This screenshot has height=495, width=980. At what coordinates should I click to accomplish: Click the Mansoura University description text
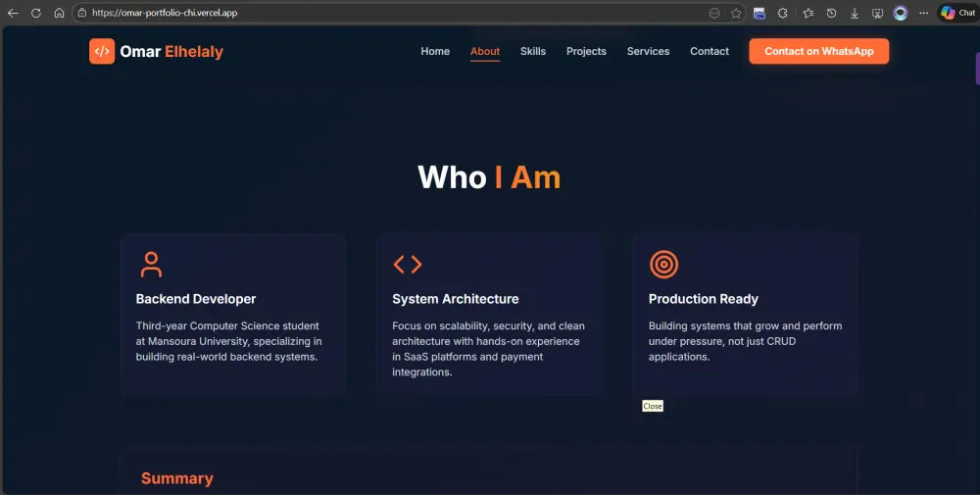tap(228, 341)
